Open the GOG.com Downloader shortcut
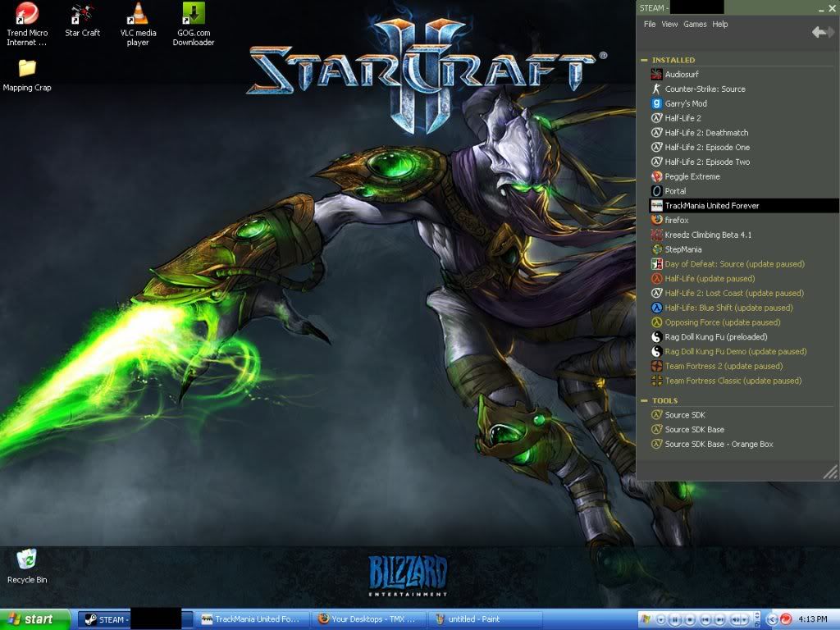 click(194, 24)
